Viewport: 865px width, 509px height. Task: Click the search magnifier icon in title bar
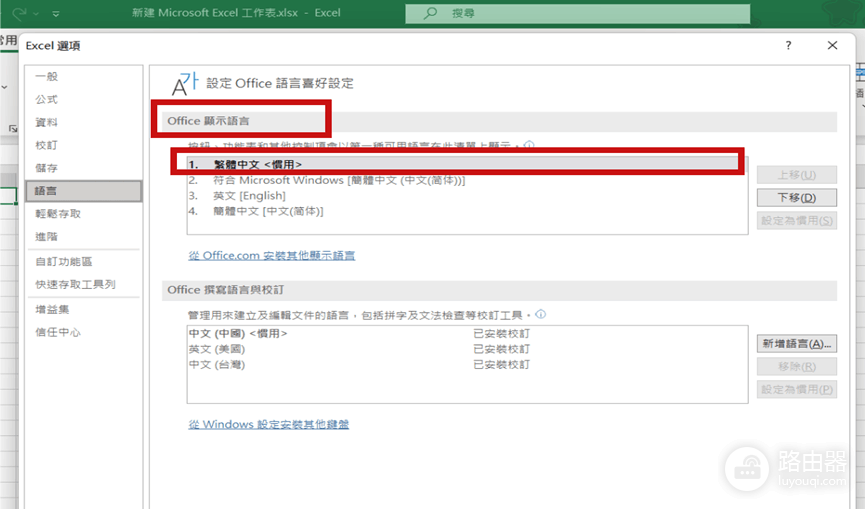click(x=430, y=13)
